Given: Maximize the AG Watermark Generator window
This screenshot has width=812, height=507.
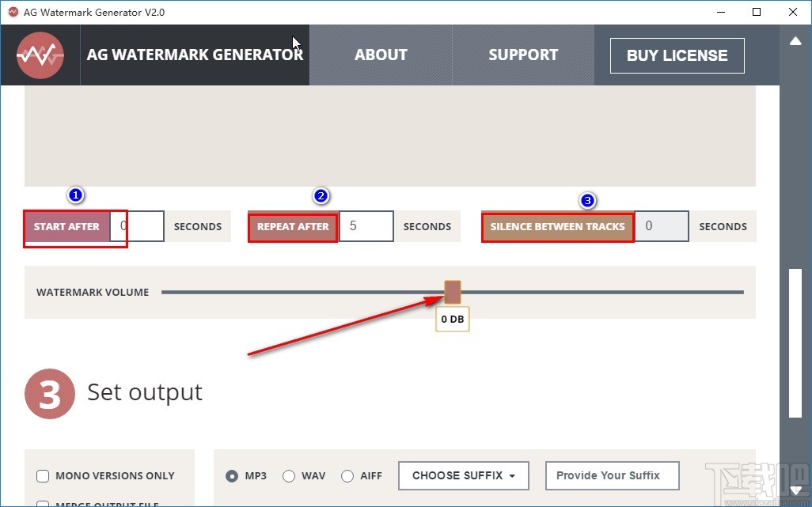Looking at the screenshot, I should coord(757,12).
